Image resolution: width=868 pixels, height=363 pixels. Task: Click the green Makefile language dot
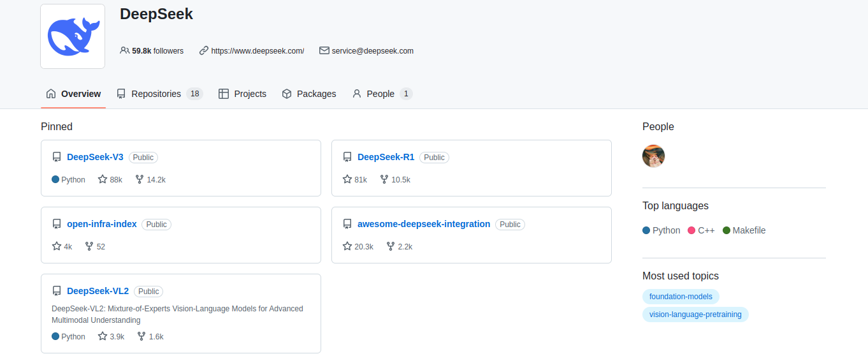(727, 230)
